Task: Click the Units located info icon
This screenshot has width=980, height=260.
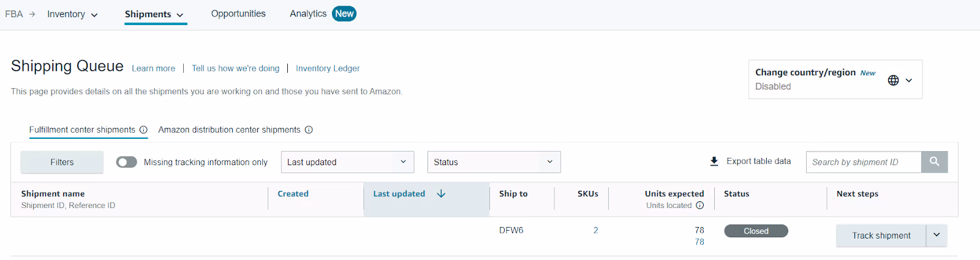Action: pos(699,206)
